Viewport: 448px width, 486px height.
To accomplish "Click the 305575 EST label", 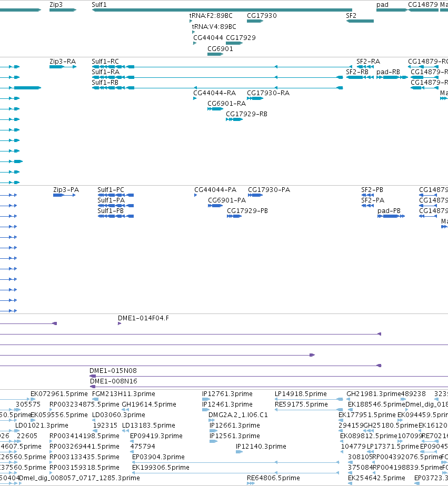I will 28,404.
